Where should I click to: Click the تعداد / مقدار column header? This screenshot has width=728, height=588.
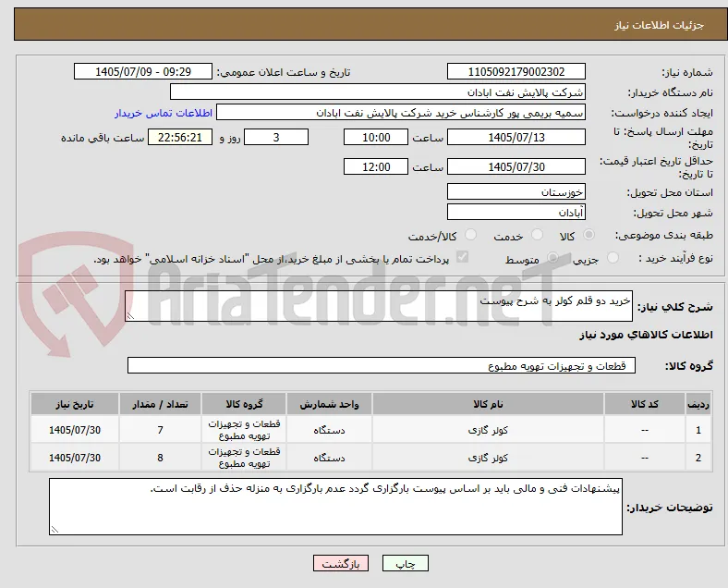pyautogui.click(x=160, y=404)
